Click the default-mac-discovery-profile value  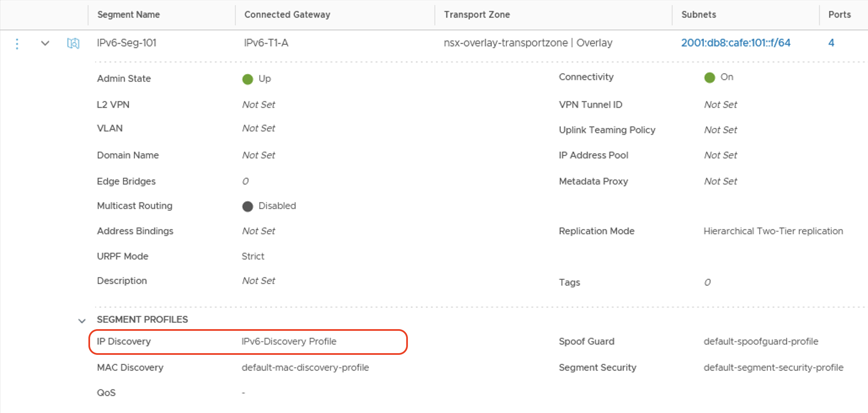click(305, 367)
